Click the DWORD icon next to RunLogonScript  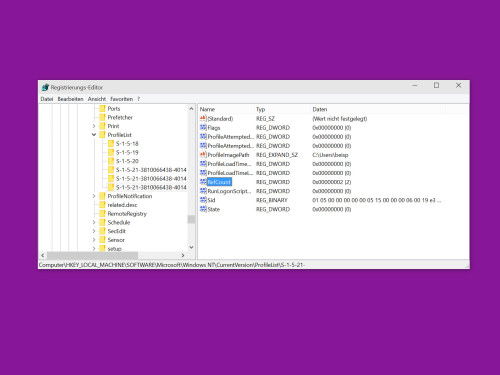coord(203,191)
